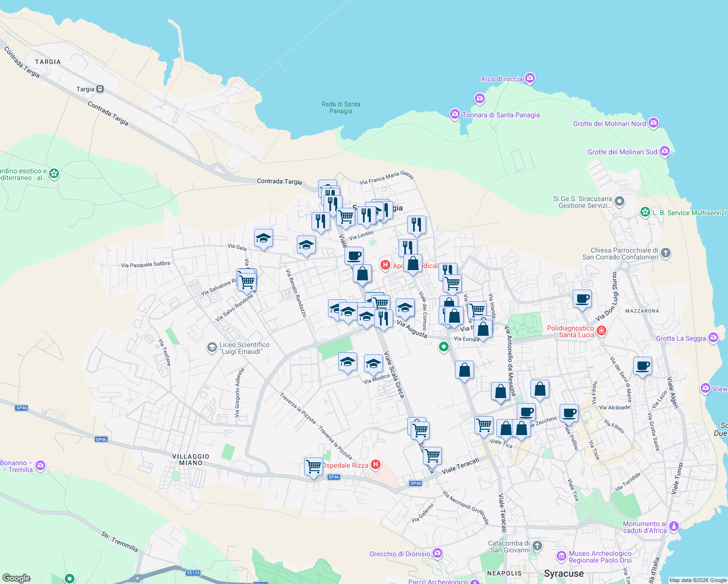Open the Ospedale Rizza hospital marker

pos(375,465)
